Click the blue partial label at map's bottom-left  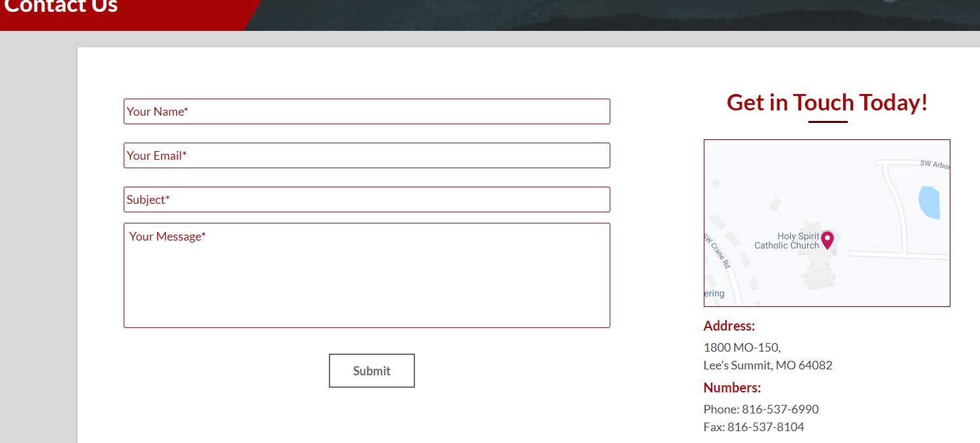pyautogui.click(x=714, y=294)
